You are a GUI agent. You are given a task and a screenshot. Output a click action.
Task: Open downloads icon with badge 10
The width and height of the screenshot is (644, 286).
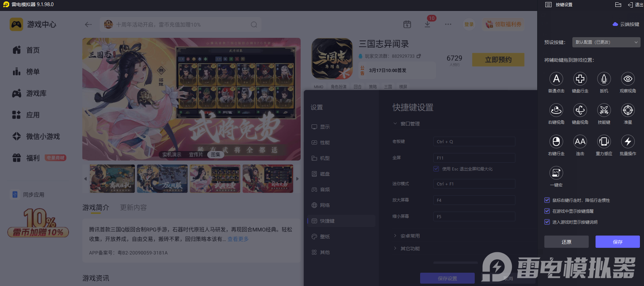point(428,24)
